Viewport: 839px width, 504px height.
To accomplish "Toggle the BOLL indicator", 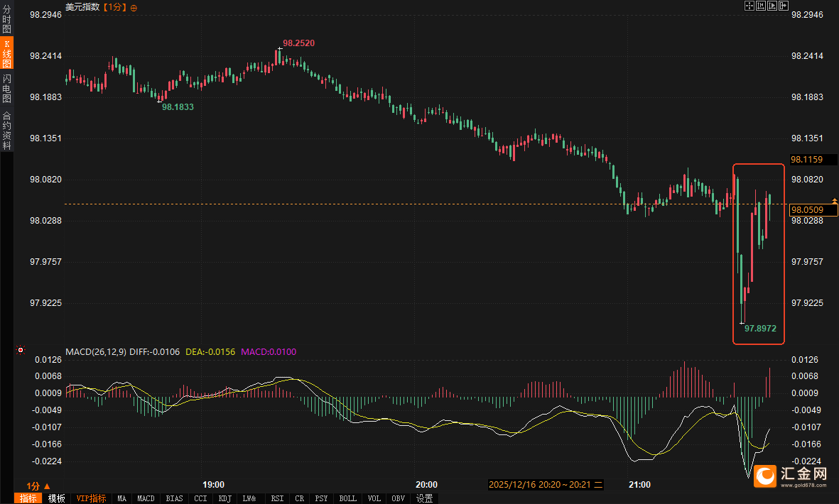I will click(347, 498).
